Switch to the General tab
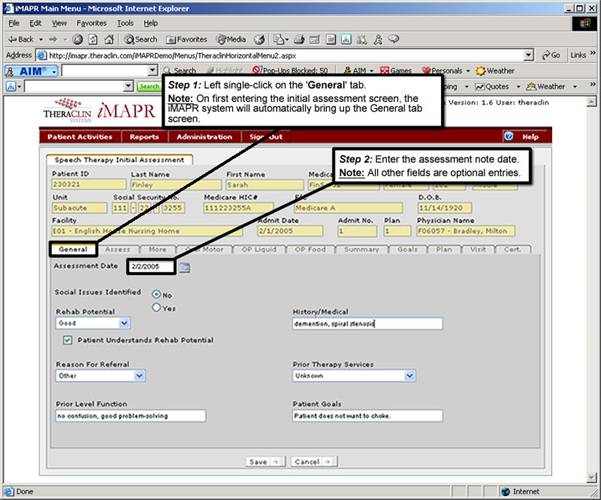Screen dimensions: 601x500 (73, 249)
